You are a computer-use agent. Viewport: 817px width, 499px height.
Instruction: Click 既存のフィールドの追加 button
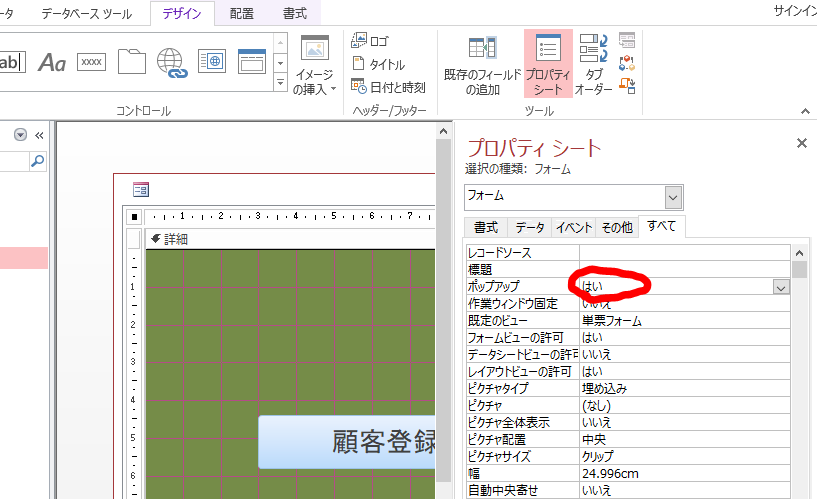pyautogui.click(x=483, y=66)
